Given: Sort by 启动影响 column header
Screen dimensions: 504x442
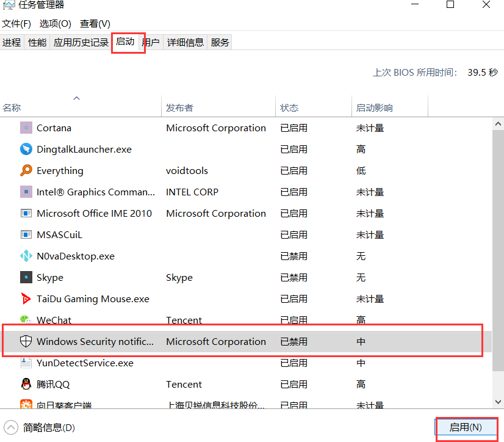Looking at the screenshot, I should 374,108.
